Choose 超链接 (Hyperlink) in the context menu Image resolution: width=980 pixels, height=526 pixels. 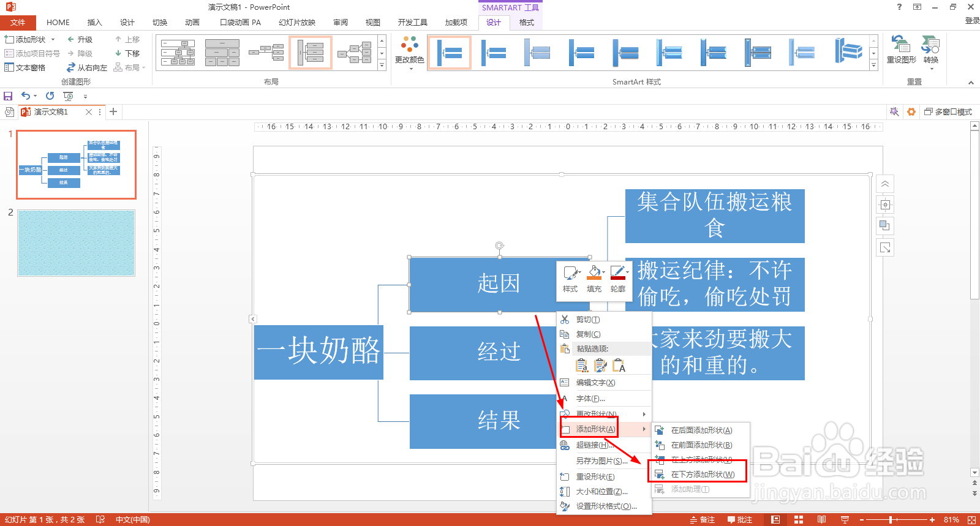pos(604,445)
